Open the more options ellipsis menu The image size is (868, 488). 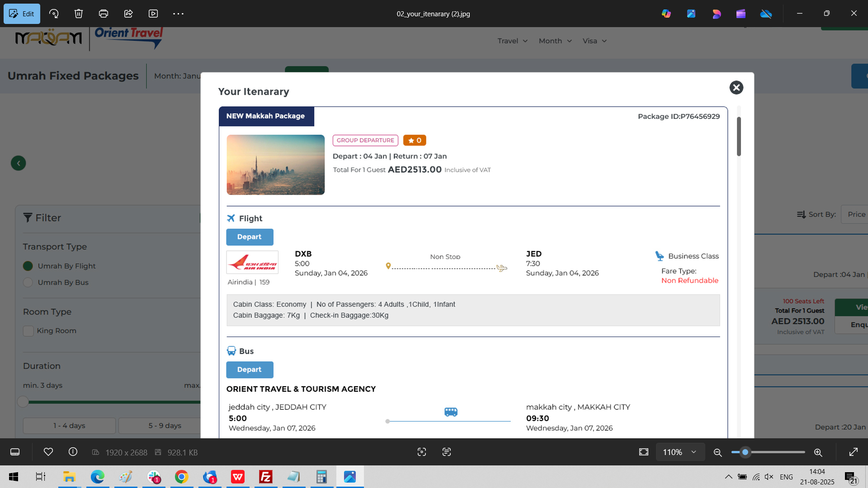click(178, 14)
